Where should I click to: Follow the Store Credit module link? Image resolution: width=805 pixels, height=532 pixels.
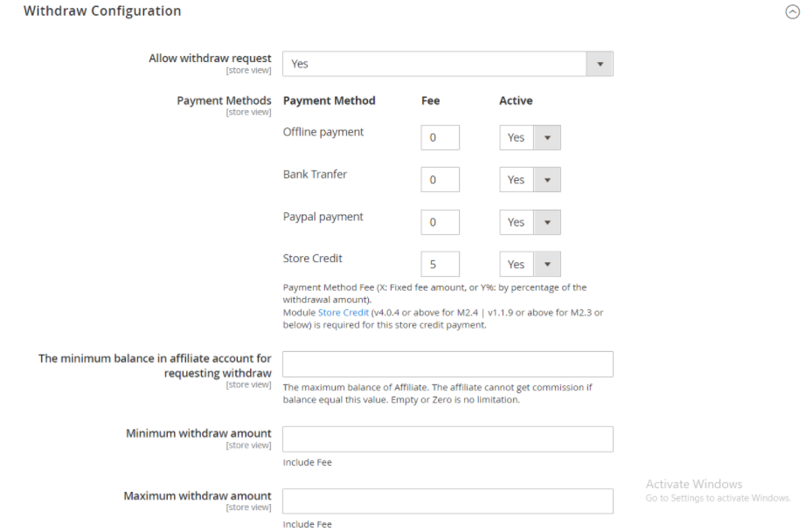click(x=343, y=313)
